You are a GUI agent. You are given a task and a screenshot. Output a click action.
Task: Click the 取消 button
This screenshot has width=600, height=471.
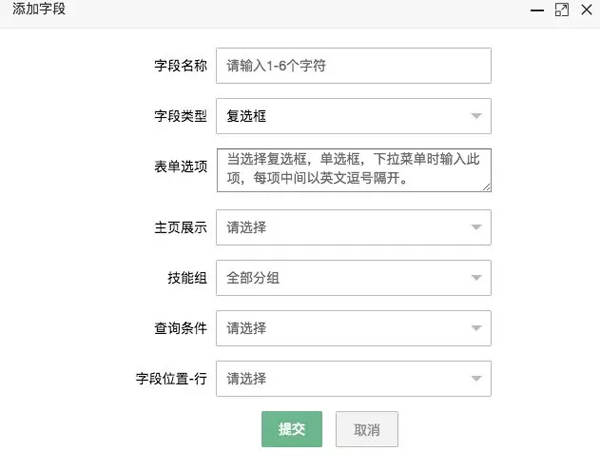366,429
